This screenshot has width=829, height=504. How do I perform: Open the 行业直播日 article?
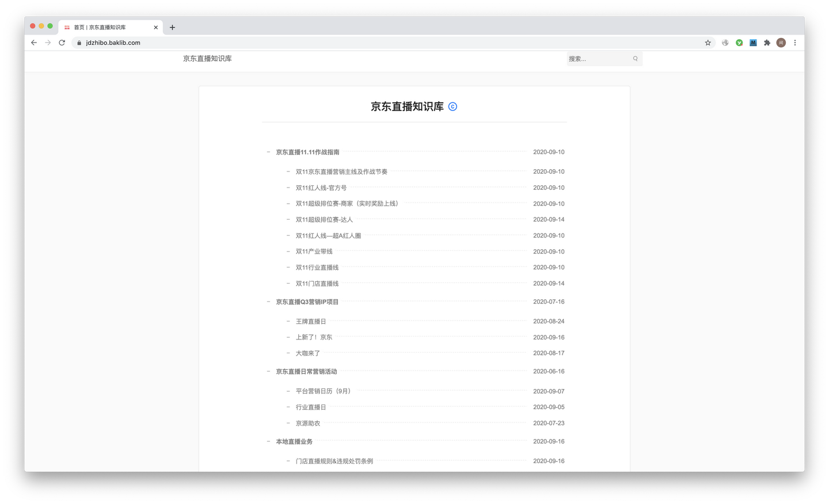[x=311, y=407]
